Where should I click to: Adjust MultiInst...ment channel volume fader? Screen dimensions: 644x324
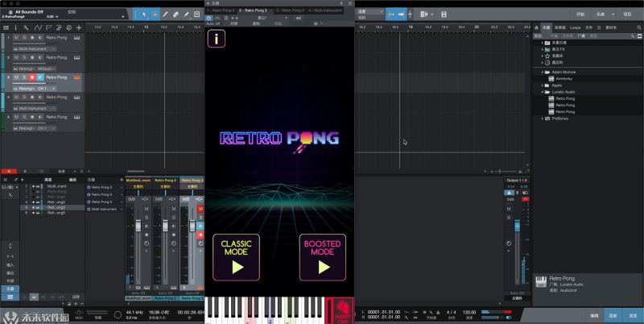click(x=138, y=226)
